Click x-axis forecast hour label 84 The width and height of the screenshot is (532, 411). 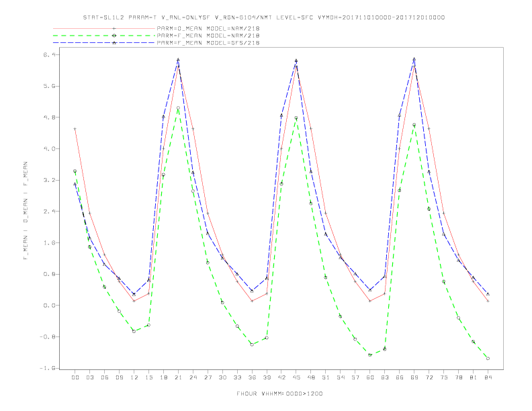click(x=488, y=377)
